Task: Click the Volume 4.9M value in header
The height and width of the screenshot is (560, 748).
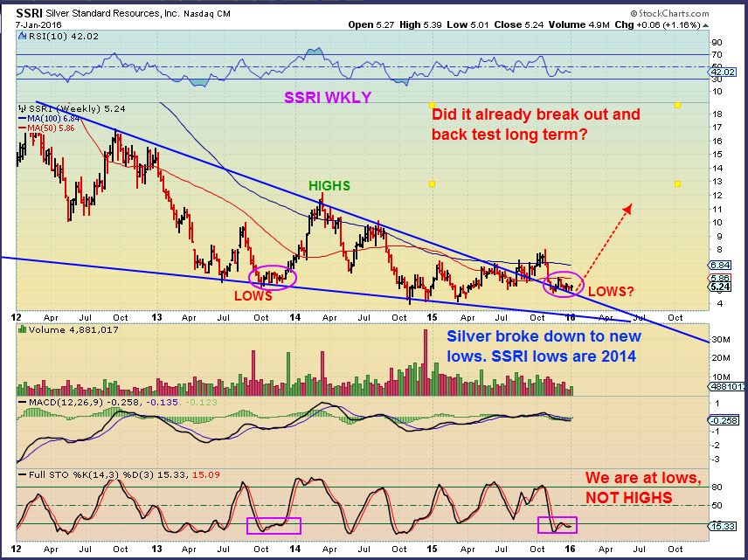Action: (579, 24)
